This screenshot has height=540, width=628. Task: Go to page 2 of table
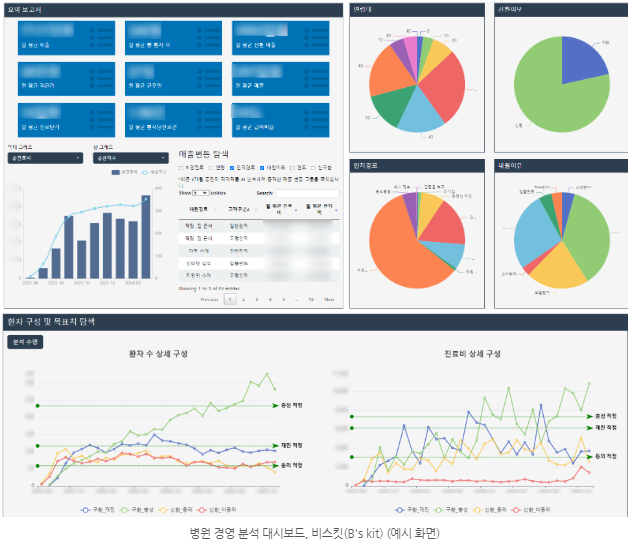244,299
